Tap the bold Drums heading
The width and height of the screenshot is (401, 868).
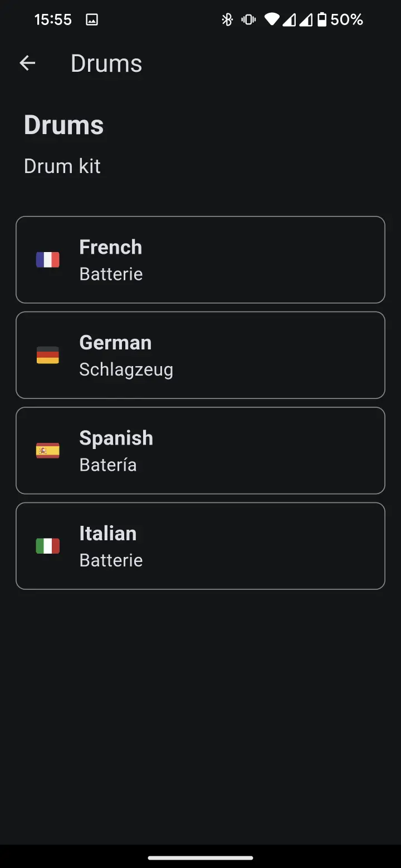tap(64, 125)
